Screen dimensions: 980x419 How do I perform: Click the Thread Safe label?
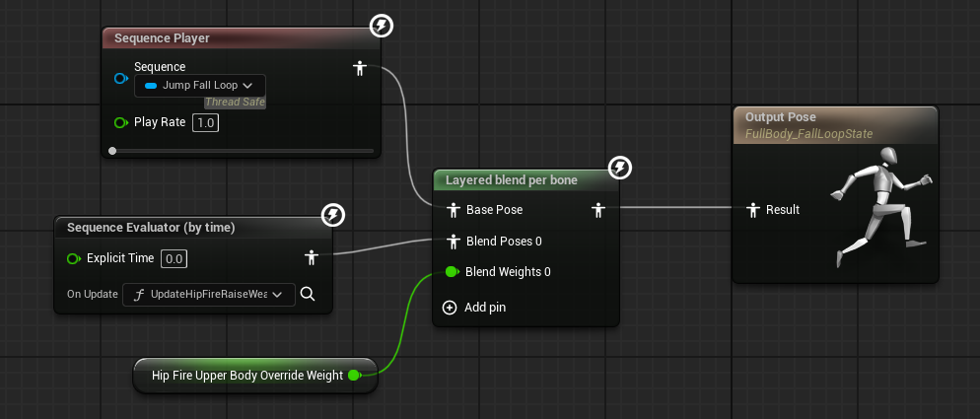235,102
